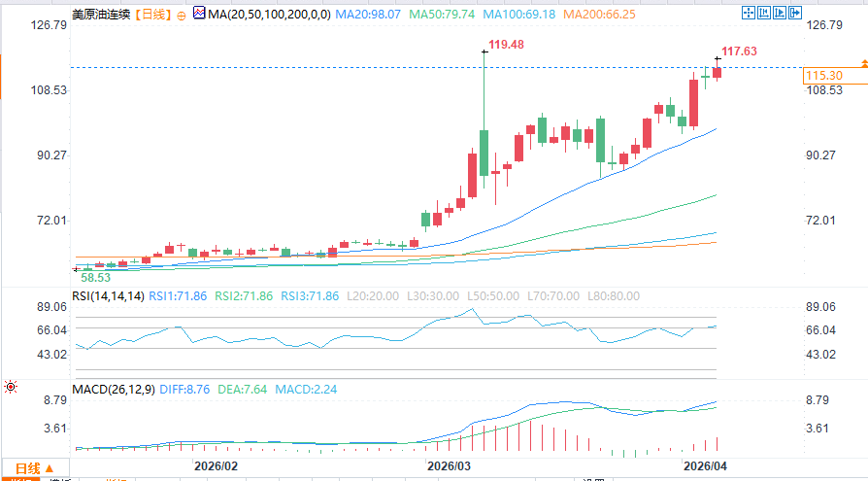Click the orange circle icon beside 日线 title
The image size is (868, 481).
tap(181, 16)
